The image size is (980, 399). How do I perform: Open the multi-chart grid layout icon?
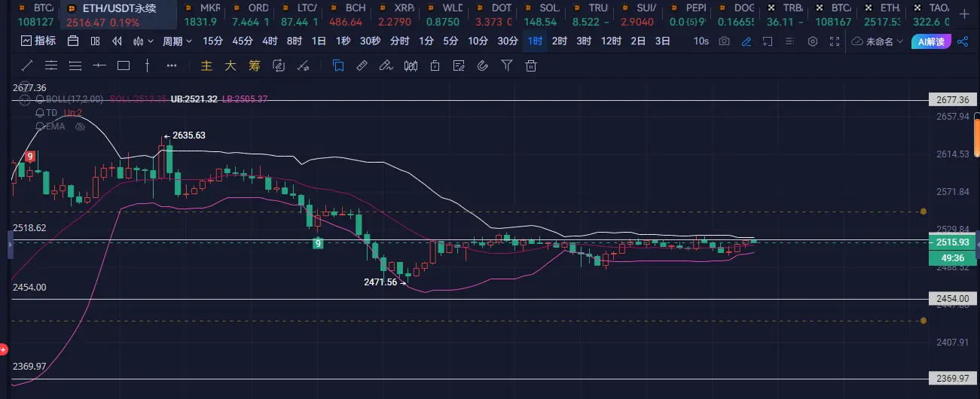[96, 41]
